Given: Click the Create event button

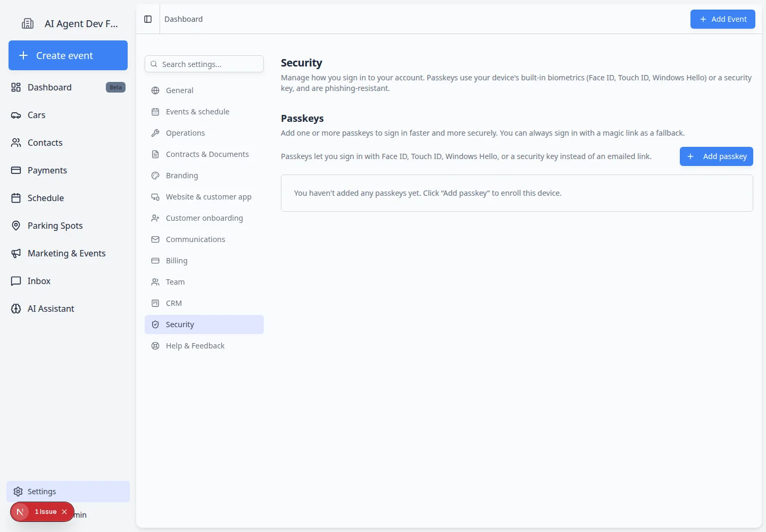Looking at the screenshot, I should tap(68, 55).
